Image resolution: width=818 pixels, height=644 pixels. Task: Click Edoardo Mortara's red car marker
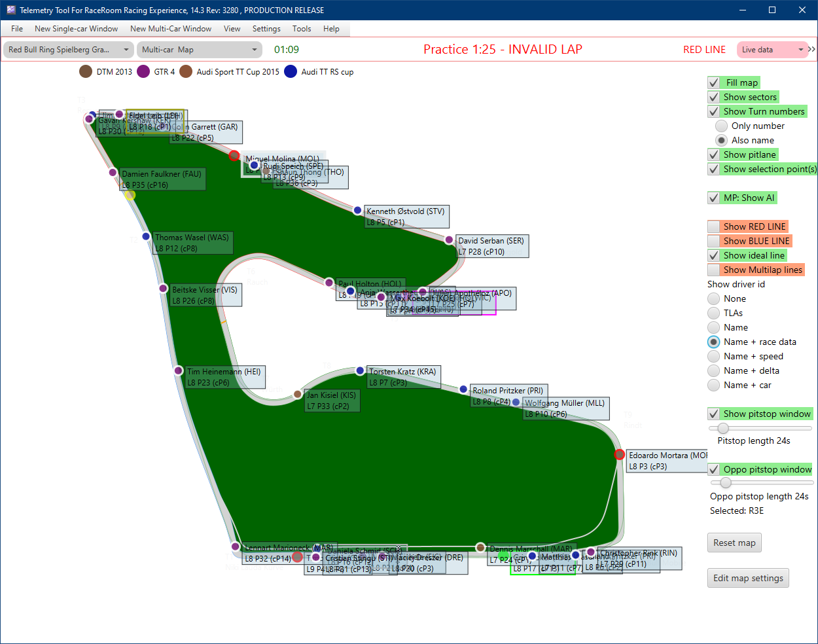coord(620,454)
